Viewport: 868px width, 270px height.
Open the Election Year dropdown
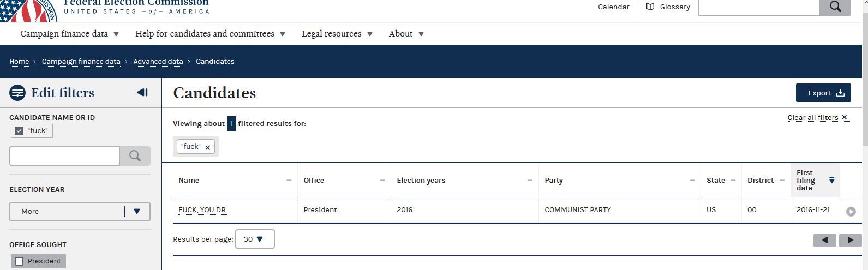point(80,212)
